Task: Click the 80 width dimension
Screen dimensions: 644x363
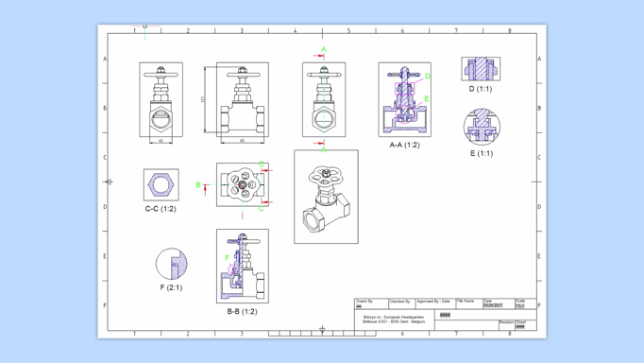Action: [x=242, y=141]
